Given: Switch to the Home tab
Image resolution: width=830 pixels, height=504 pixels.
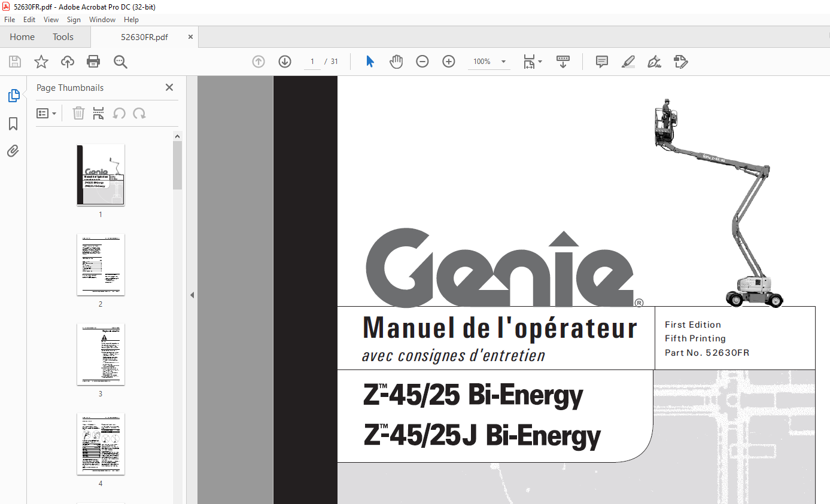Looking at the screenshot, I should (22, 37).
